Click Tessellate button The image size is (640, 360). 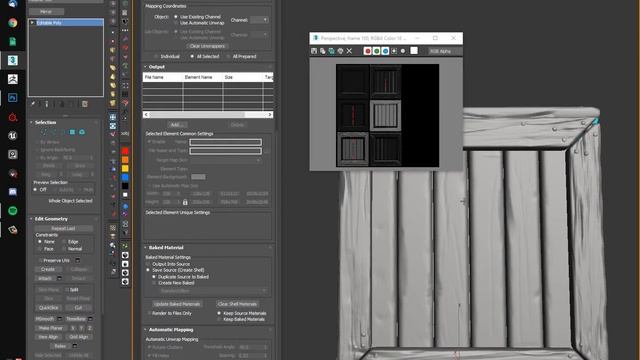(76, 319)
